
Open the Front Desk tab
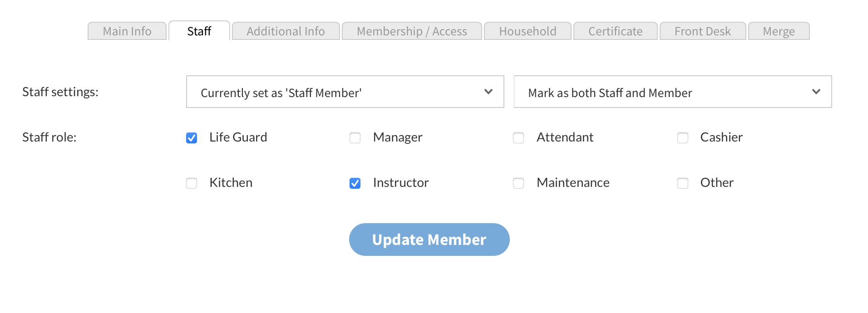pyautogui.click(x=702, y=31)
